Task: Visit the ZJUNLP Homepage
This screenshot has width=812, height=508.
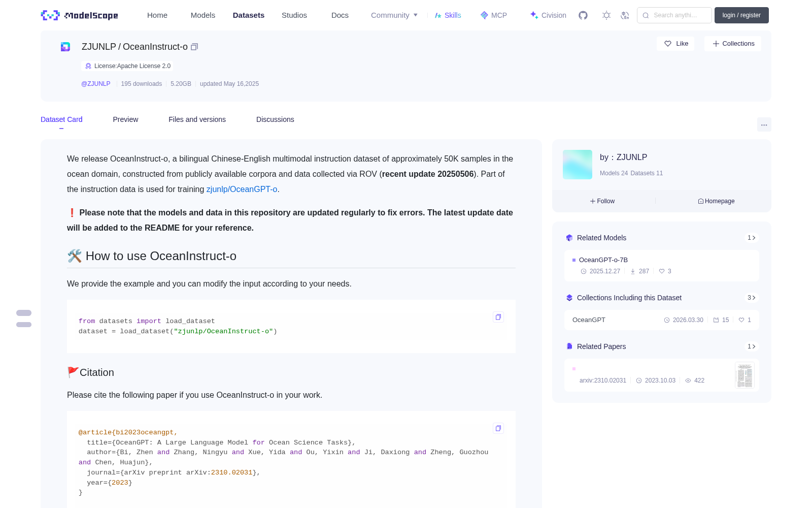Action: click(x=716, y=201)
